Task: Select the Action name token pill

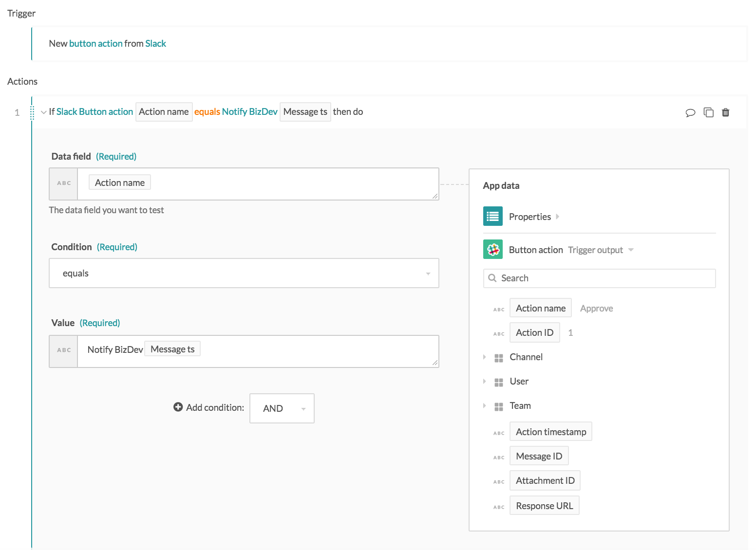Action: [119, 182]
